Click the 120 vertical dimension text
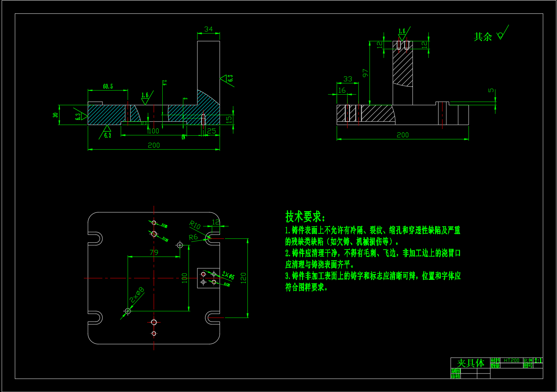Screen dimensions: 557x392 pyautogui.click(x=243, y=278)
